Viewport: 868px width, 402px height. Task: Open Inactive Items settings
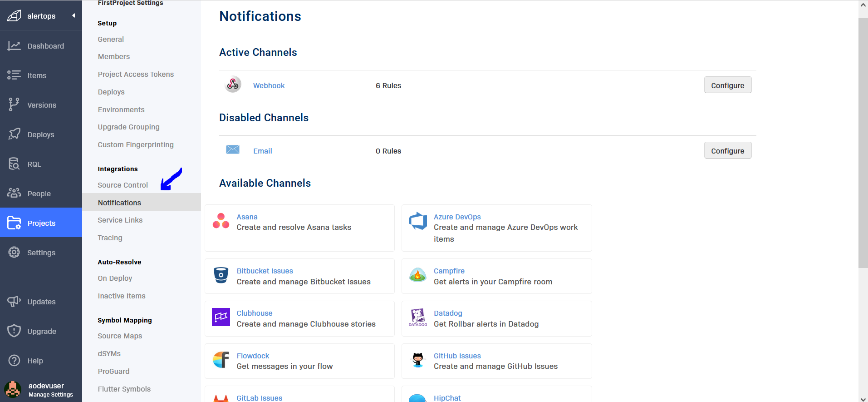pyautogui.click(x=122, y=296)
